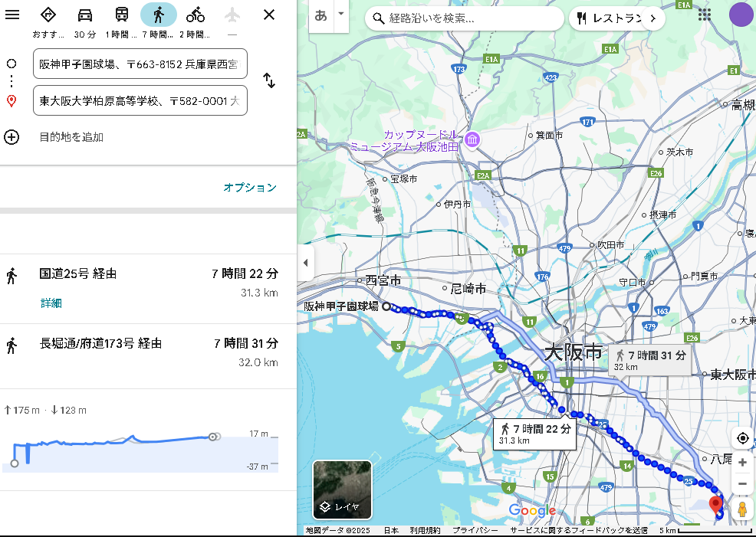Open route オプション

tap(250, 188)
